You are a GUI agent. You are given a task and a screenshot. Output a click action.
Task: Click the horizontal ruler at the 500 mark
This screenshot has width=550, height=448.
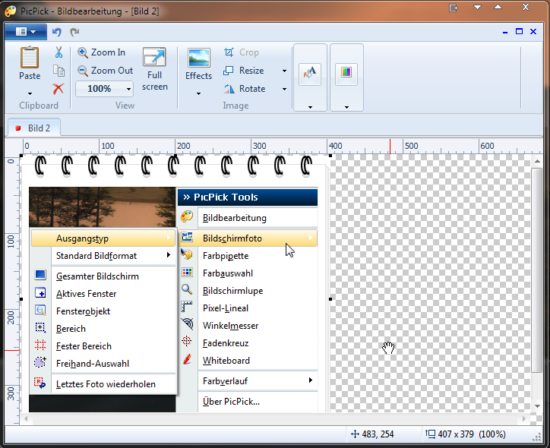411,146
